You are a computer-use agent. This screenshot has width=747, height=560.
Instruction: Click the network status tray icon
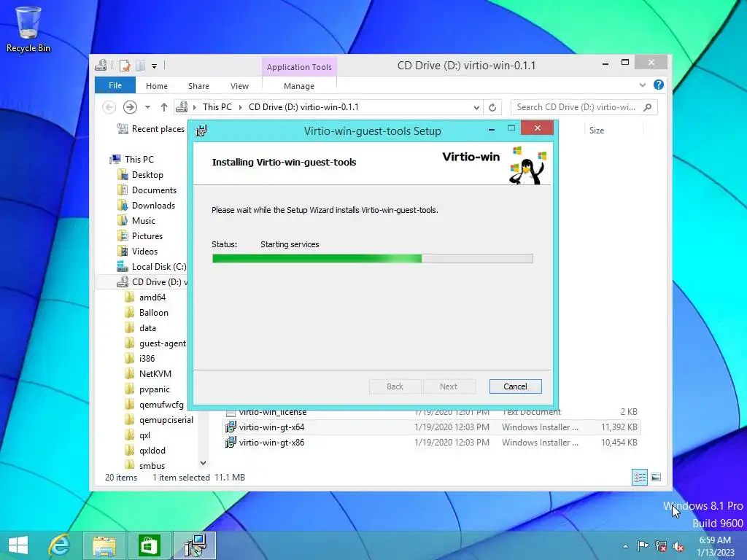coord(661,546)
